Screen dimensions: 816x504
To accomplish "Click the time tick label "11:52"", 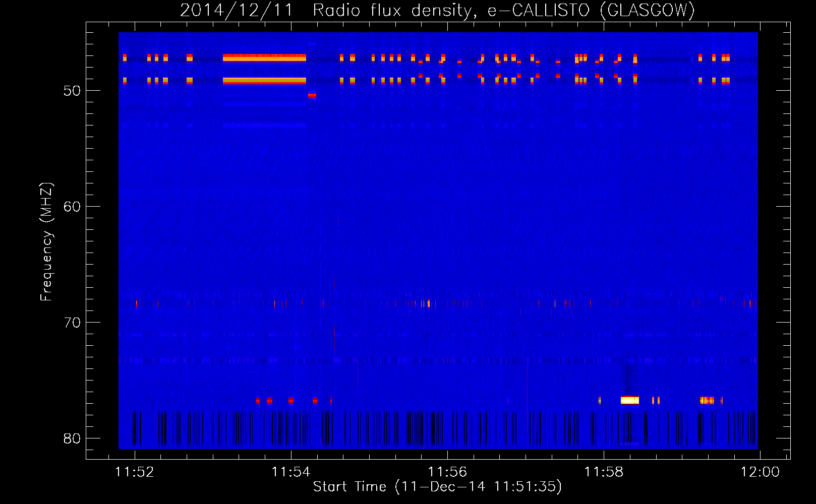I will click(135, 472).
